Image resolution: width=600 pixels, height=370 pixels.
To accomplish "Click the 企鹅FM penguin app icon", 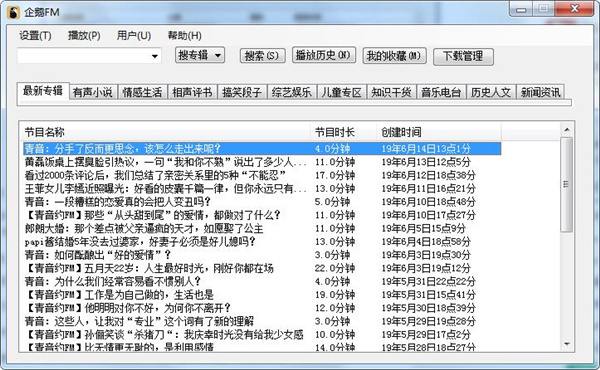I will point(13,13).
